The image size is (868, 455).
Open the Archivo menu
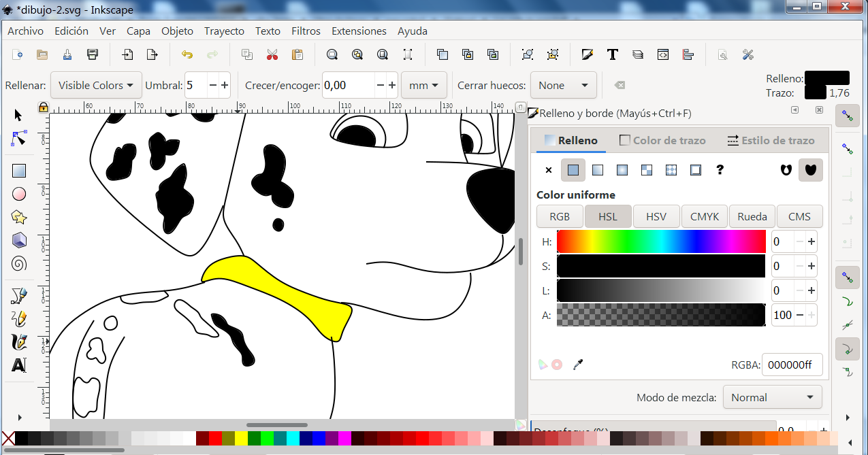pos(25,31)
